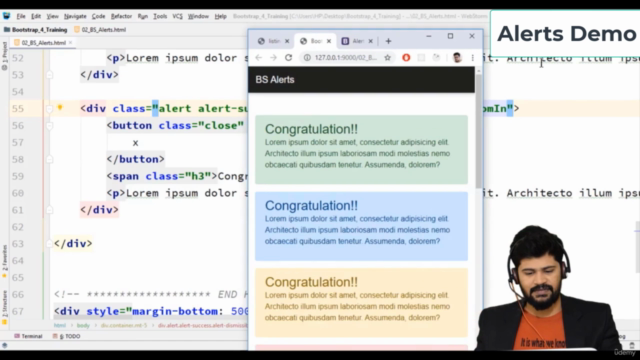Close the Alerts browser tab
The image size is (640, 360).
[x=371, y=41]
